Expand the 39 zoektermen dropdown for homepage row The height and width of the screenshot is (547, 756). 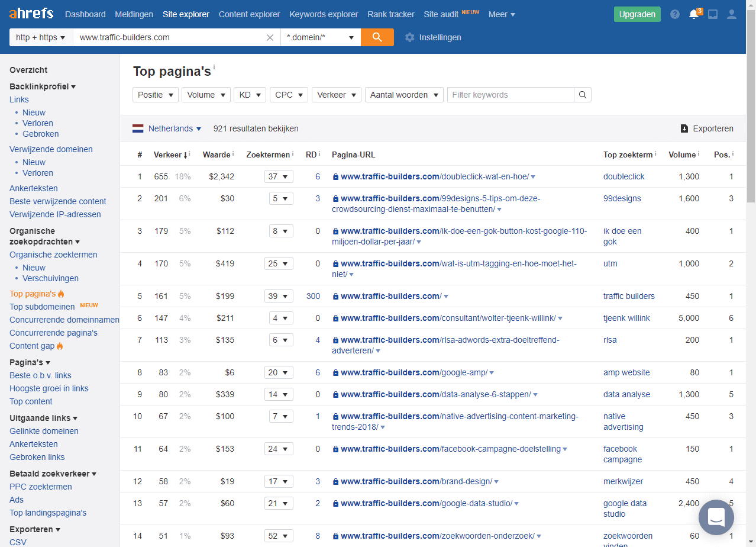279,296
